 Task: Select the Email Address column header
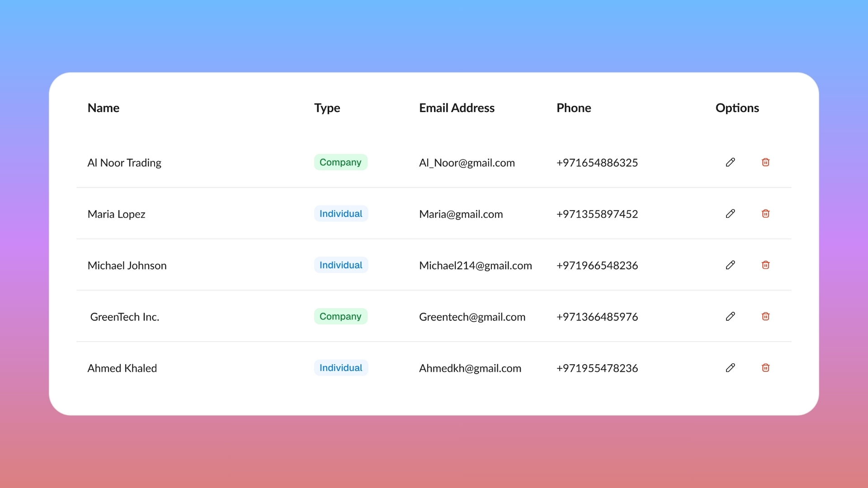click(x=457, y=108)
